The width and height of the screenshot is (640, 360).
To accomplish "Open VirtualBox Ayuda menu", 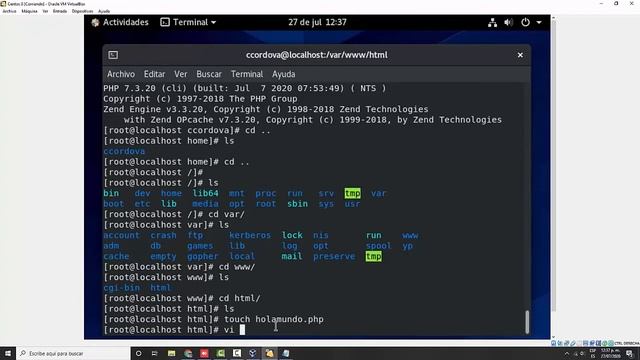I will click(104, 11).
